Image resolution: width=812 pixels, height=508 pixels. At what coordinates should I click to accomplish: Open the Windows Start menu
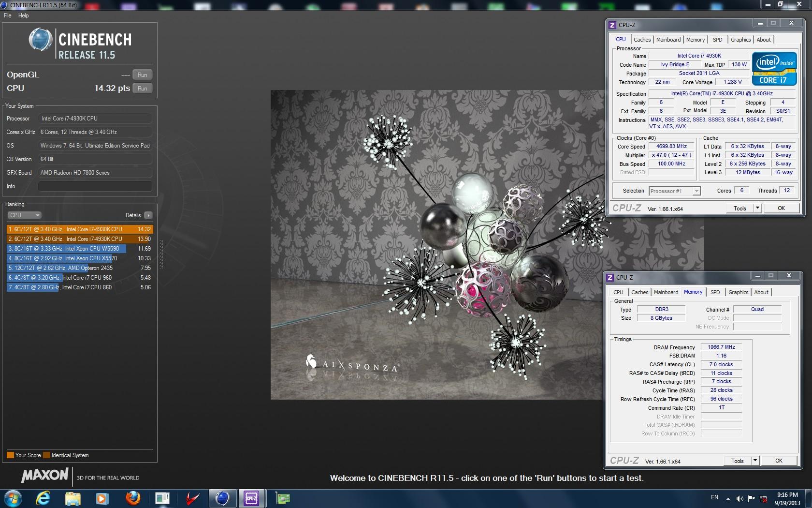(12, 498)
